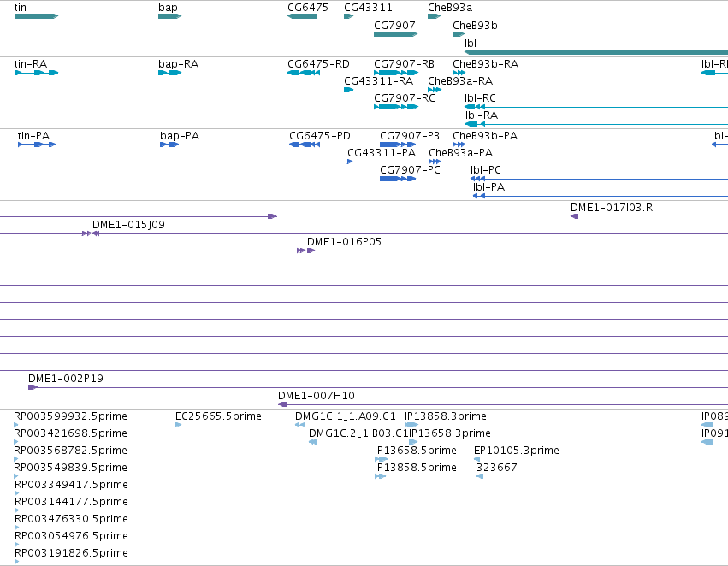The image size is (728, 566).
Task: Click the tin-RA label text
Action: pos(31,64)
